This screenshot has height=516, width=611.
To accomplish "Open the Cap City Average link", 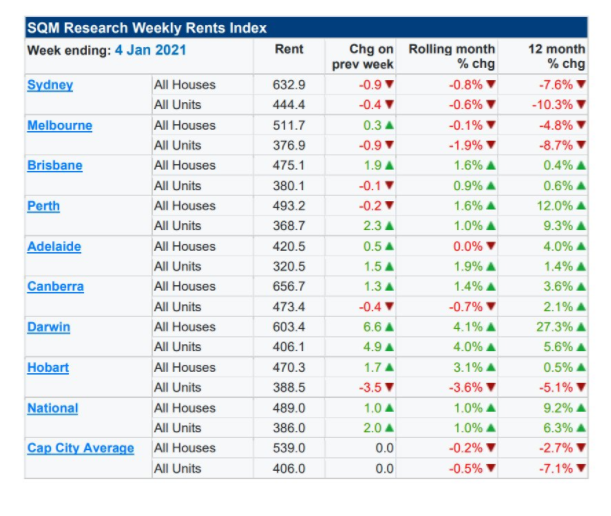I will point(81,448).
